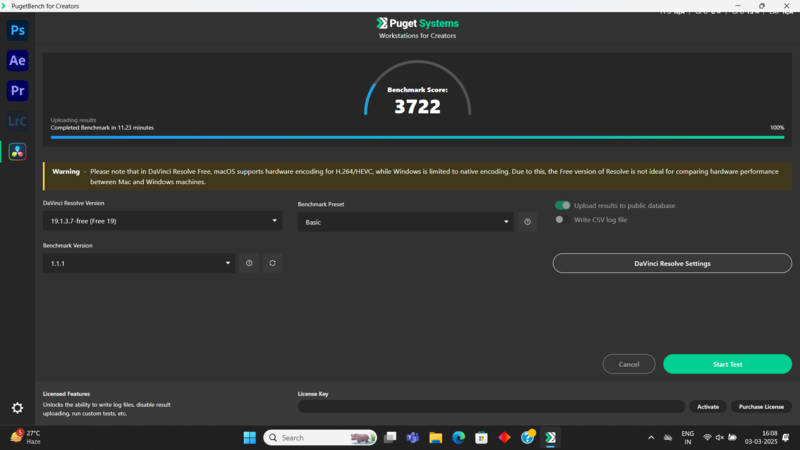Click the Benchmark Version info icon

(x=249, y=263)
